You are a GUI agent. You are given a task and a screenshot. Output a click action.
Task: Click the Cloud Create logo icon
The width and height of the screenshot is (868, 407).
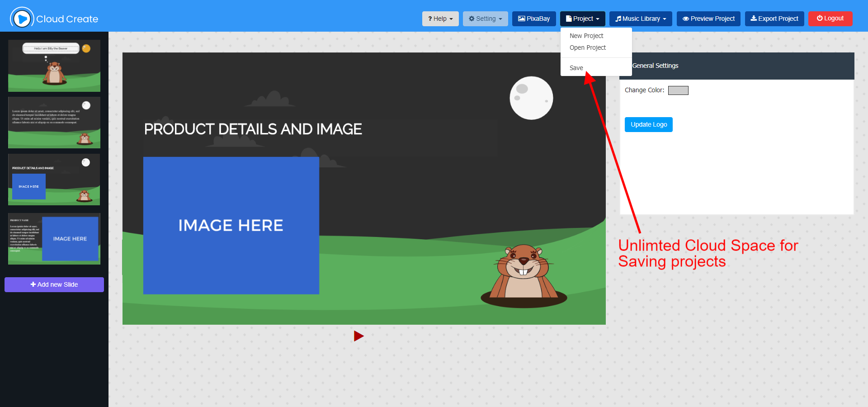coord(22,19)
